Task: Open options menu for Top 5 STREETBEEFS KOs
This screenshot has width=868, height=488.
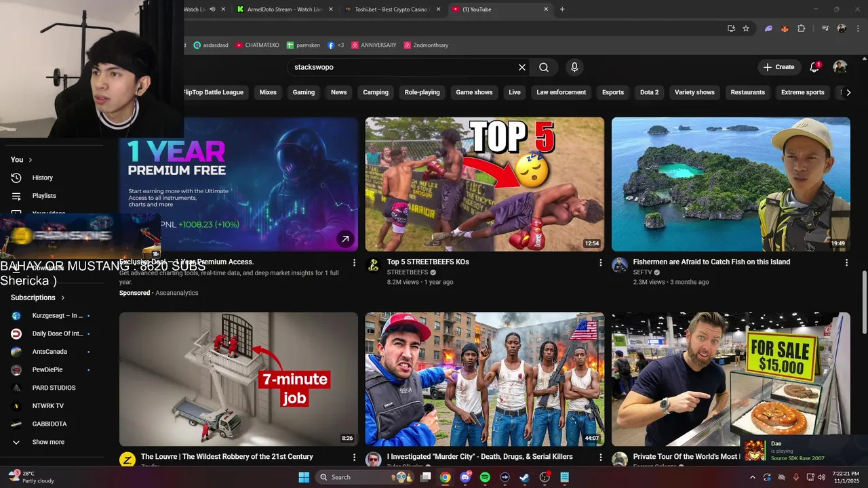Action: (x=600, y=262)
